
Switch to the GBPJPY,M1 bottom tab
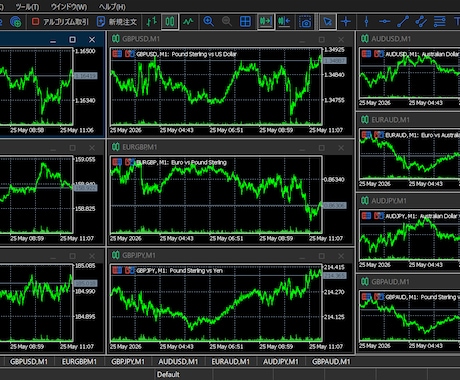click(128, 362)
